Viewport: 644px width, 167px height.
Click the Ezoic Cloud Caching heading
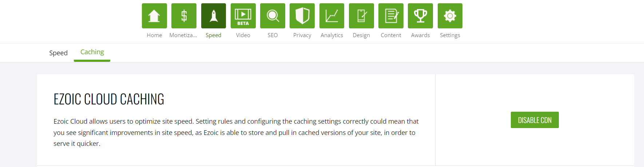click(x=109, y=99)
